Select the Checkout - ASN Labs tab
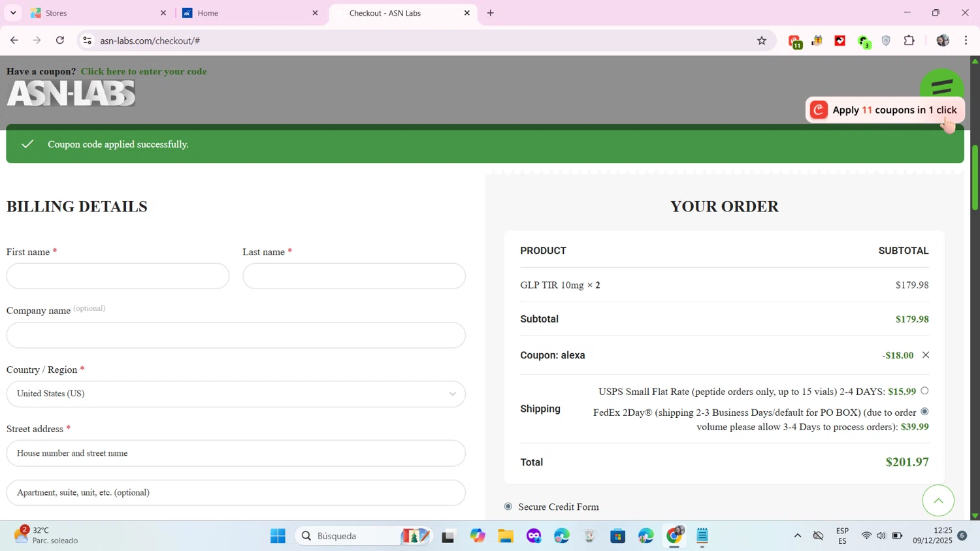 click(x=402, y=13)
